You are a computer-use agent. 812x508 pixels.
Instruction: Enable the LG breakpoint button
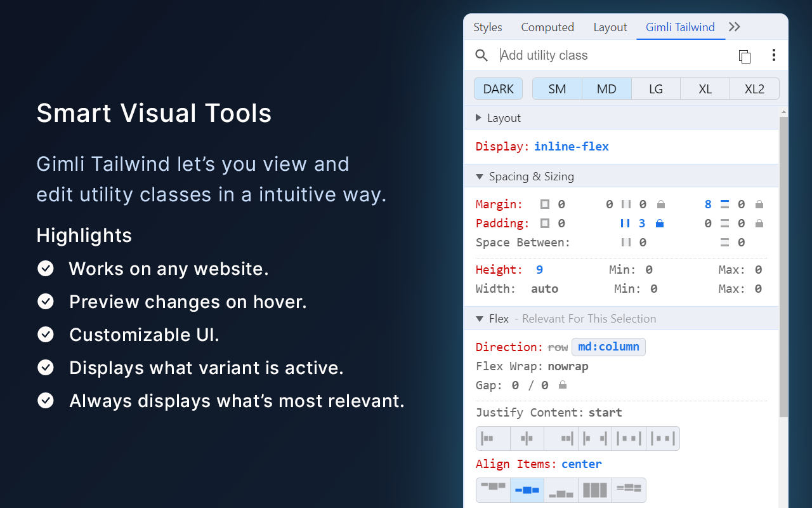pyautogui.click(x=656, y=89)
